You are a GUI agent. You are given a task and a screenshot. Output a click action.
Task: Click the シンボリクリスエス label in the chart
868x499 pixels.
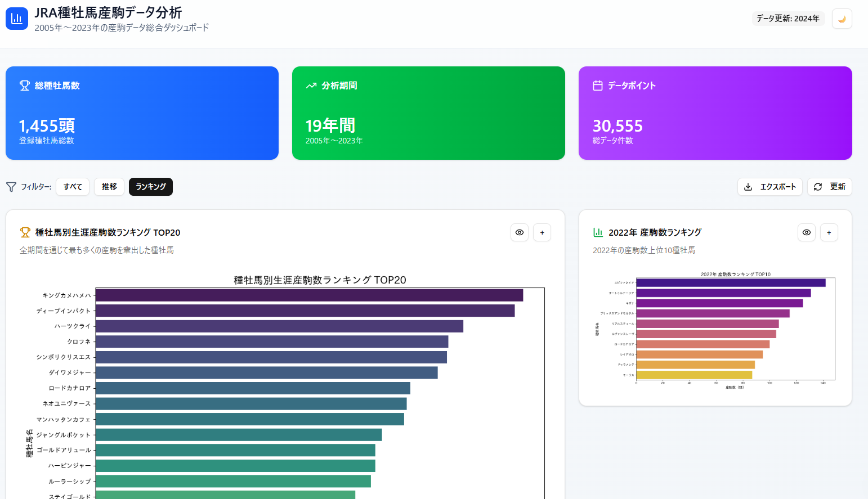64,357
